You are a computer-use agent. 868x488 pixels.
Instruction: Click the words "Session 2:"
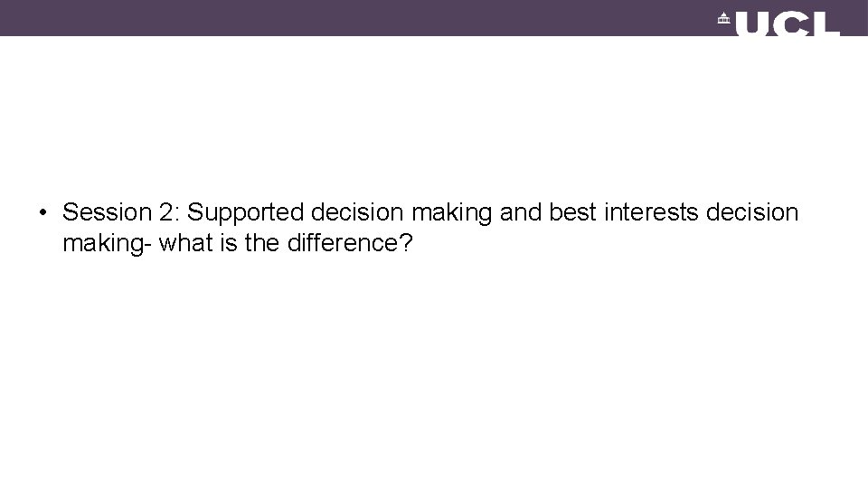(x=120, y=212)
